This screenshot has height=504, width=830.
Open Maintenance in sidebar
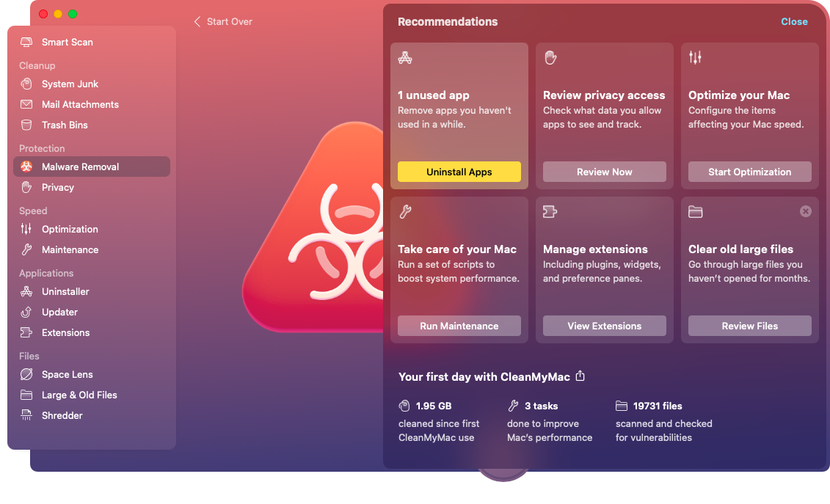point(92,250)
